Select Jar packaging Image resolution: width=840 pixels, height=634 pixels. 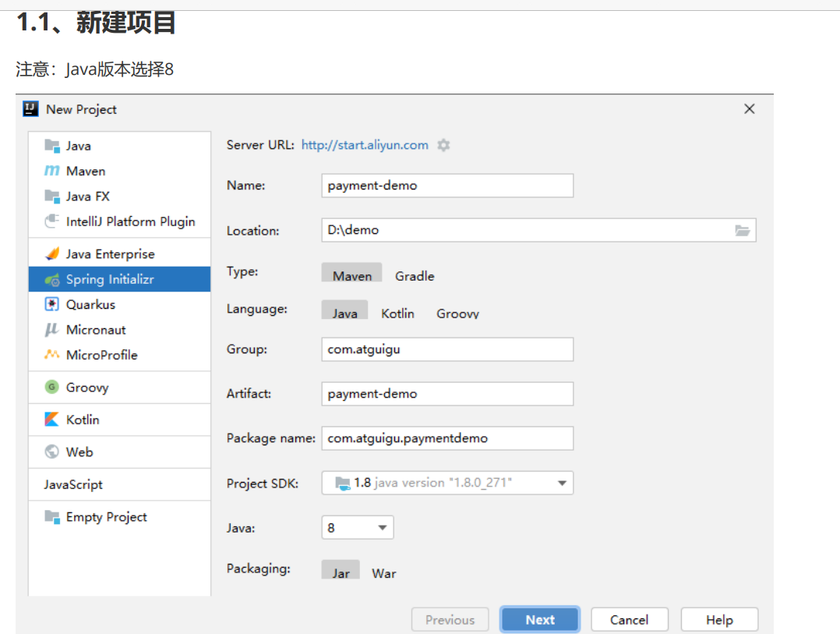pos(341,570)
